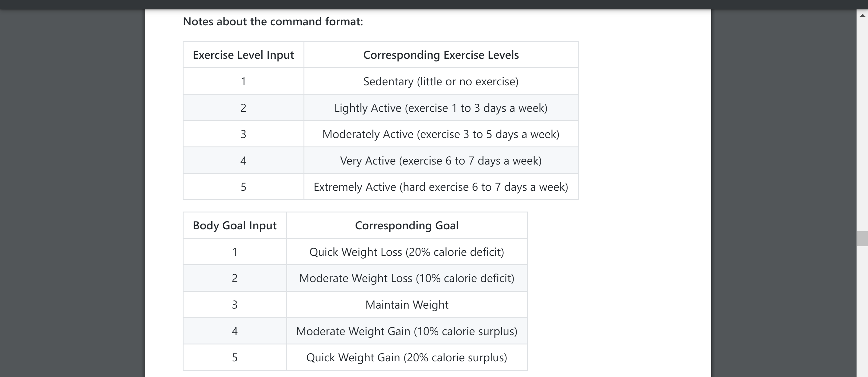Select the 'Body Goal Input' header cell
Image resolution: width=868 pixels, height=377 pixels.
pyautogui.click(x=234, y=225)
